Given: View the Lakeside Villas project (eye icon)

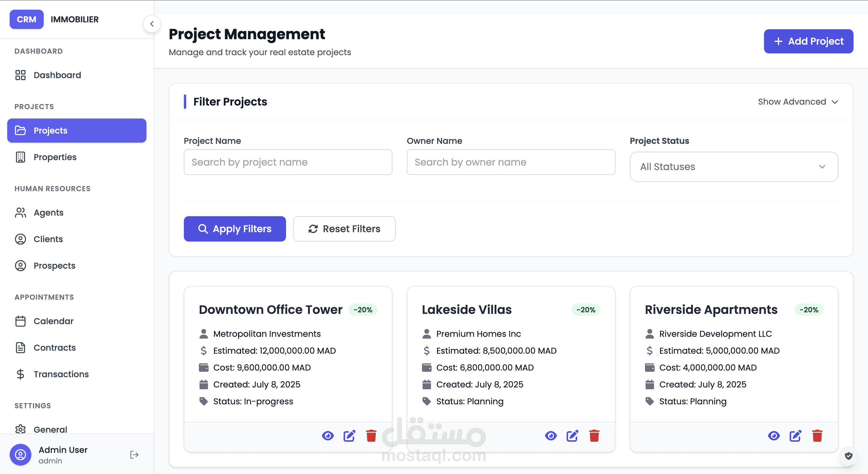Looking at the screenshot, I should coord(551,436).
